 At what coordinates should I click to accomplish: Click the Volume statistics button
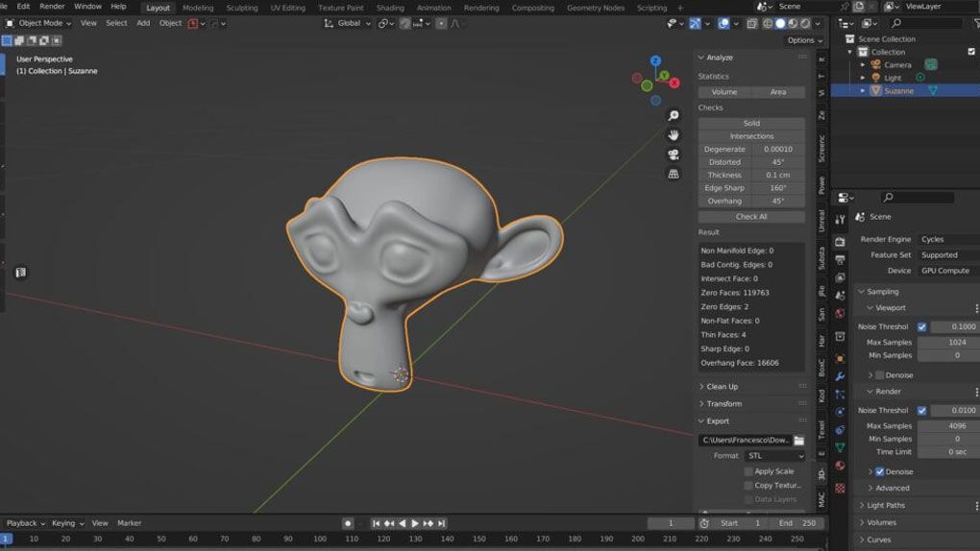coord(724,92)
